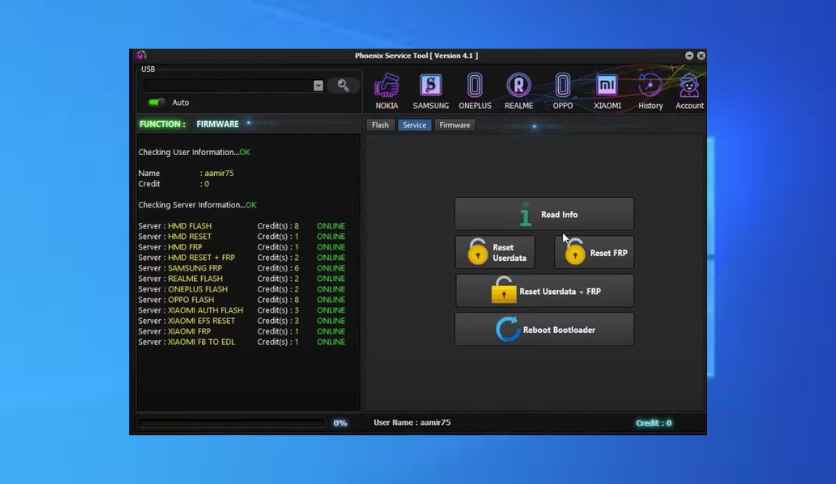
Task: Minimize the Phoenix Service Tool window
Action: coord(689,55)
